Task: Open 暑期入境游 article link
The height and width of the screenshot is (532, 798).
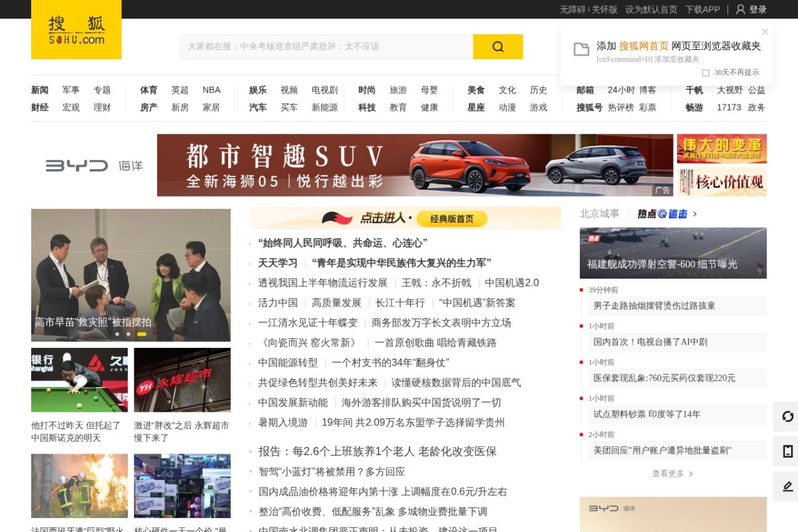Action: pyautogui.click(x=283, y=422)
